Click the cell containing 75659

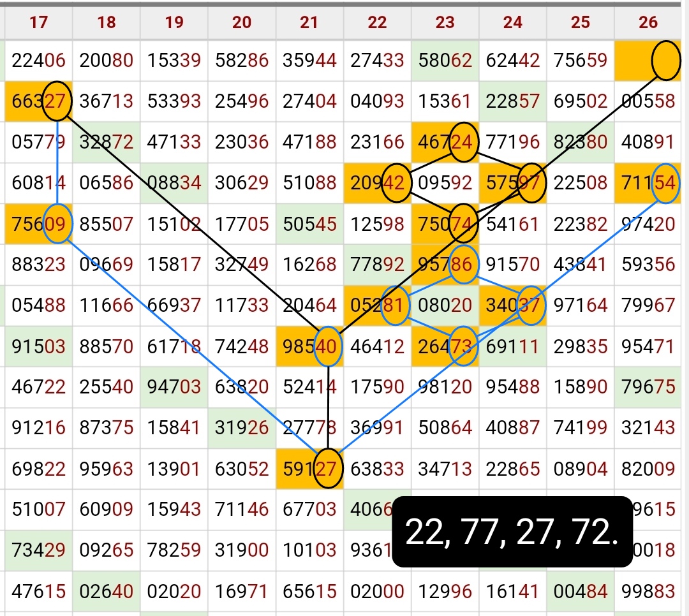pyautogui.click(x=581, y=61)
